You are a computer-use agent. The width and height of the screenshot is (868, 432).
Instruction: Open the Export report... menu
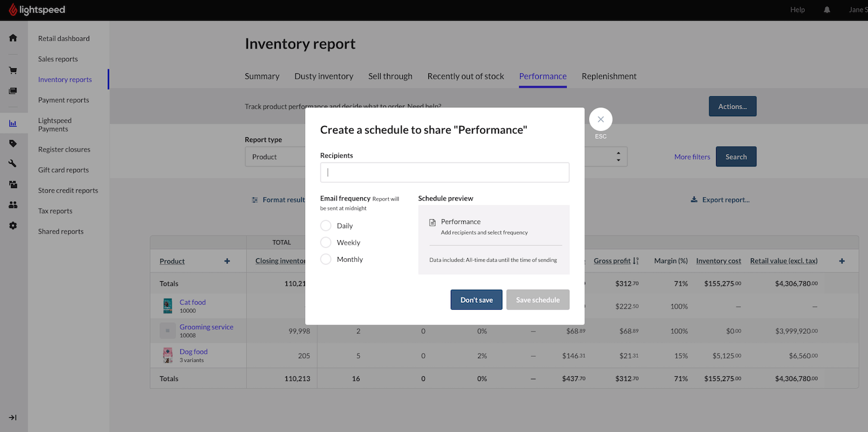[x=720, y=200]
